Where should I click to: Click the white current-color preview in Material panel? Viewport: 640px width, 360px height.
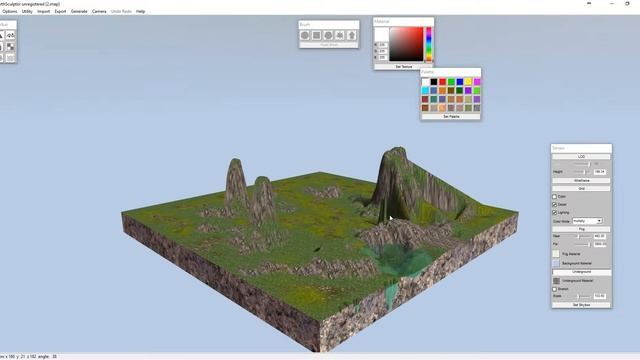pos(381,34)
